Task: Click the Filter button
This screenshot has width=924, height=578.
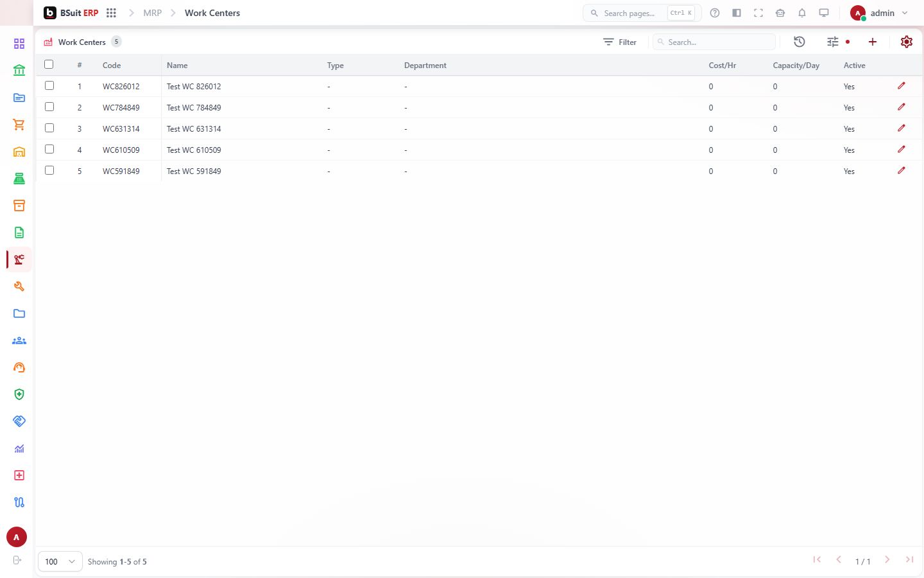Action: pos(620,42)
